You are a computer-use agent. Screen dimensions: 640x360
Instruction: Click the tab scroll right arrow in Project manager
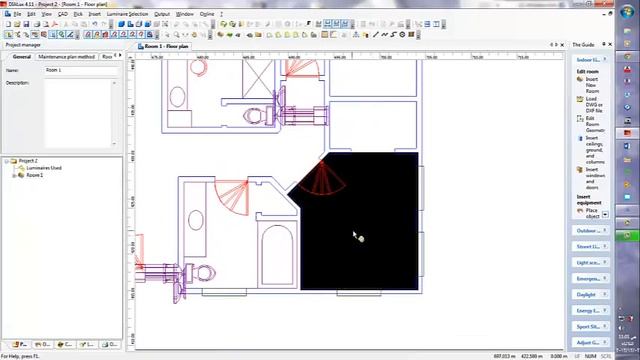(x=120, y=55)
